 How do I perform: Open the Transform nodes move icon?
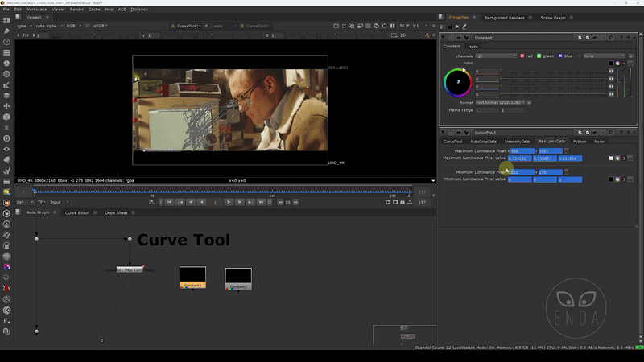[6, 106]
